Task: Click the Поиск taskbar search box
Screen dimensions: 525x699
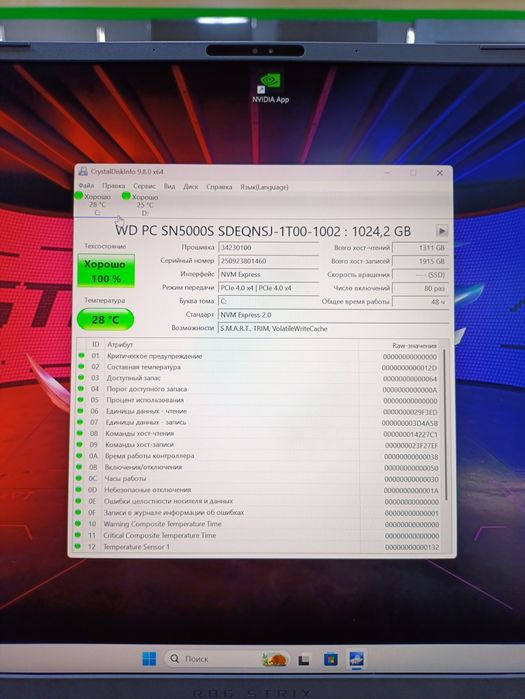Action: coord(228,658)
